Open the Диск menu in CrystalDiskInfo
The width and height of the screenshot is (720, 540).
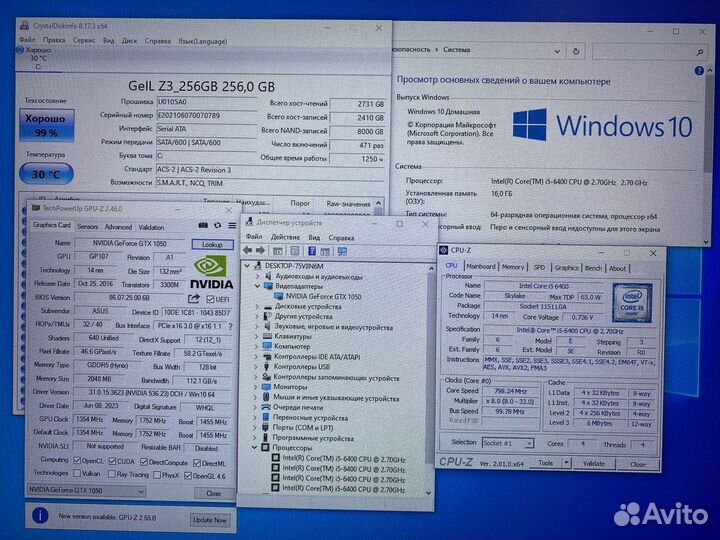point(129,41)
